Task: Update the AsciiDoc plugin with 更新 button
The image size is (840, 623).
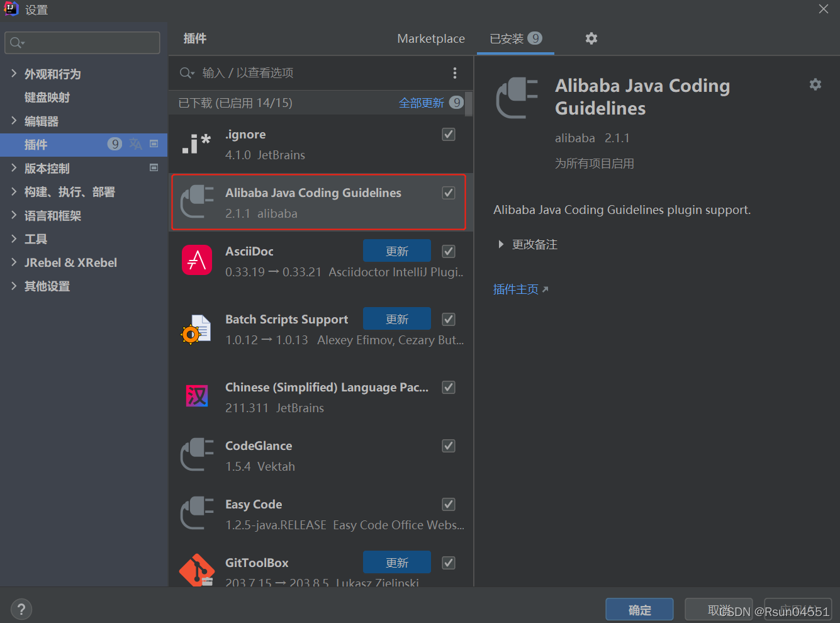Action: coord(397,251)
